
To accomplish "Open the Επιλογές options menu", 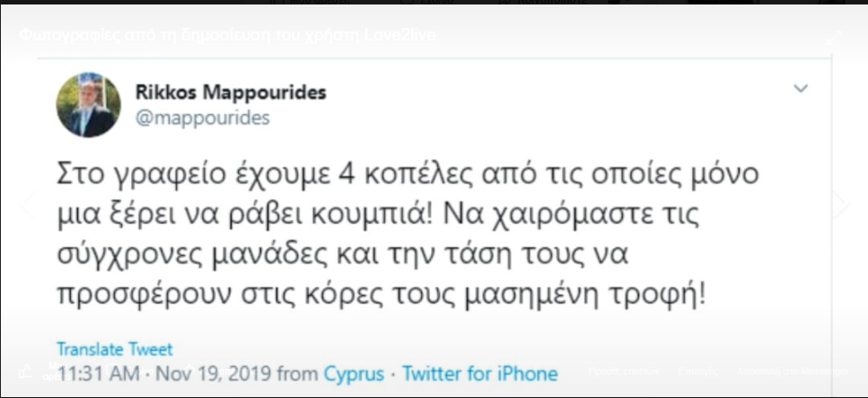I will click(x=697, y=371).
